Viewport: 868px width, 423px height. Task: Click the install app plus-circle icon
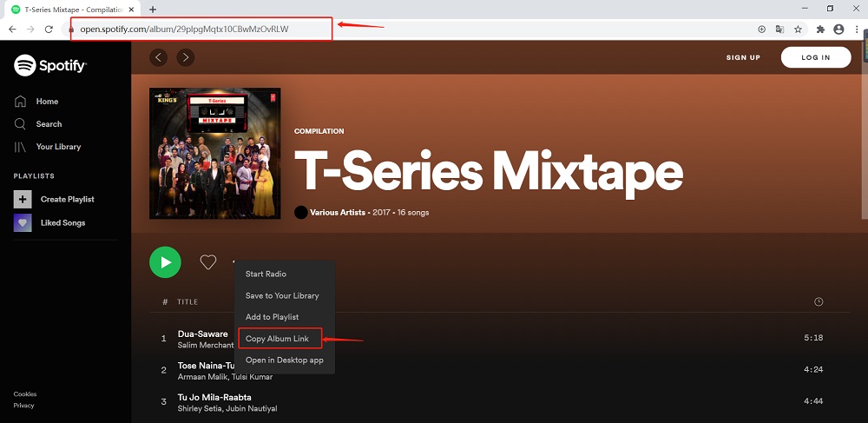coord(761,30)
